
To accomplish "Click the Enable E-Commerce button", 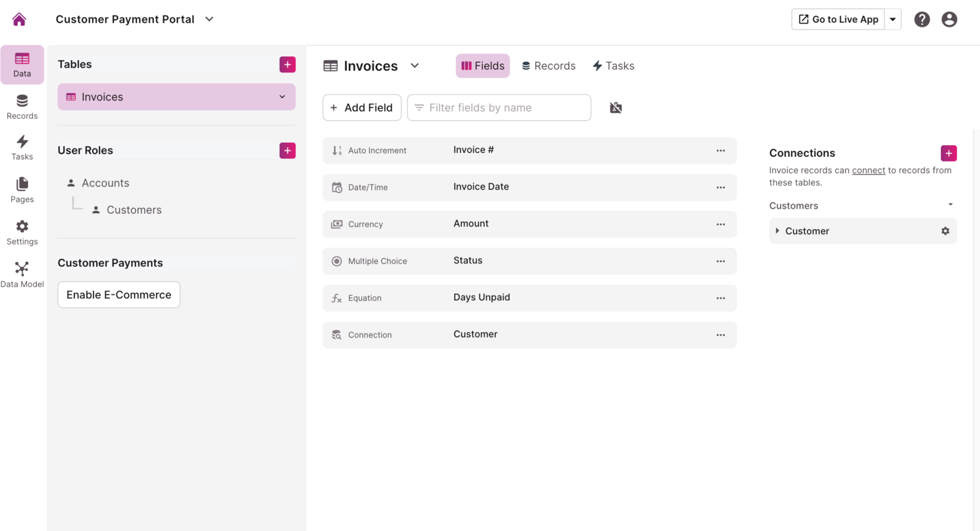I will pyautogui.click(x=119, y=295).
